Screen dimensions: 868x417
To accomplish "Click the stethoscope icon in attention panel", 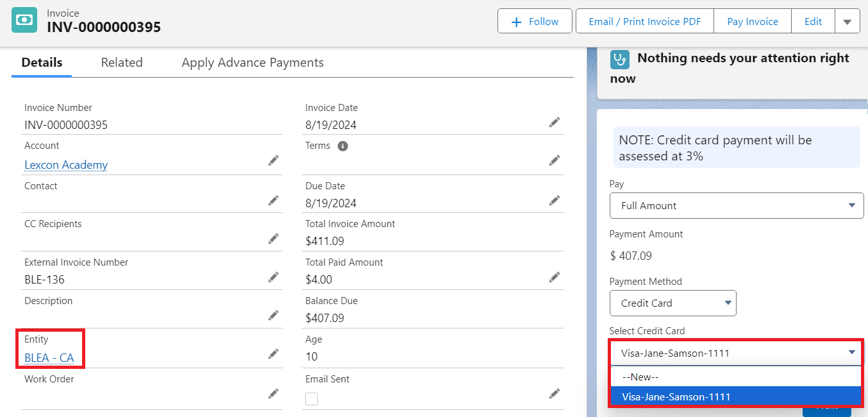I will [619, 60].
